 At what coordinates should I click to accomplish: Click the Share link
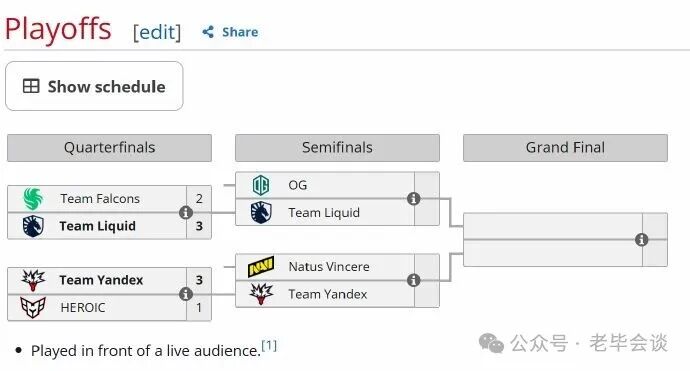coord(240,32)
